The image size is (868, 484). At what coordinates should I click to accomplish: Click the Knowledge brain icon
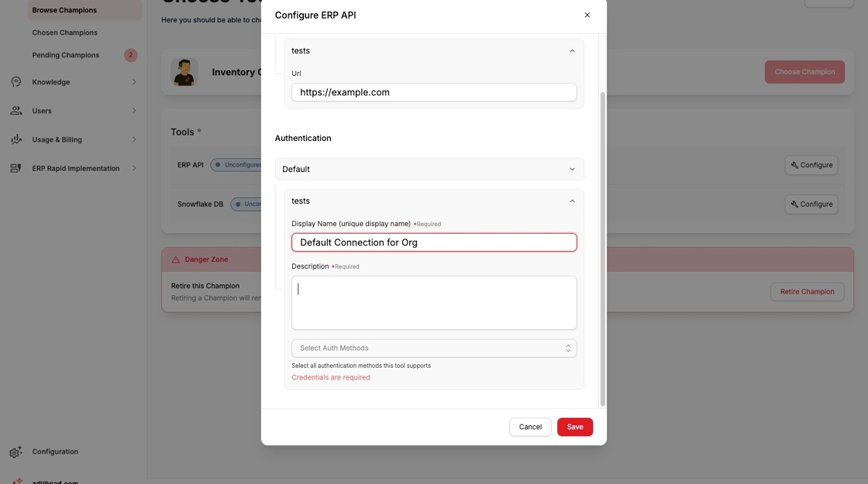[16, 82]
